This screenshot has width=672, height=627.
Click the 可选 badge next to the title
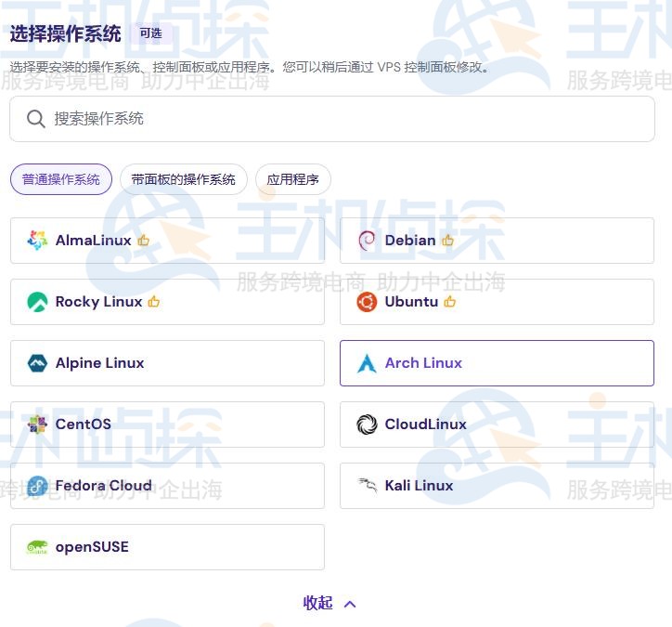coord(151,33)
